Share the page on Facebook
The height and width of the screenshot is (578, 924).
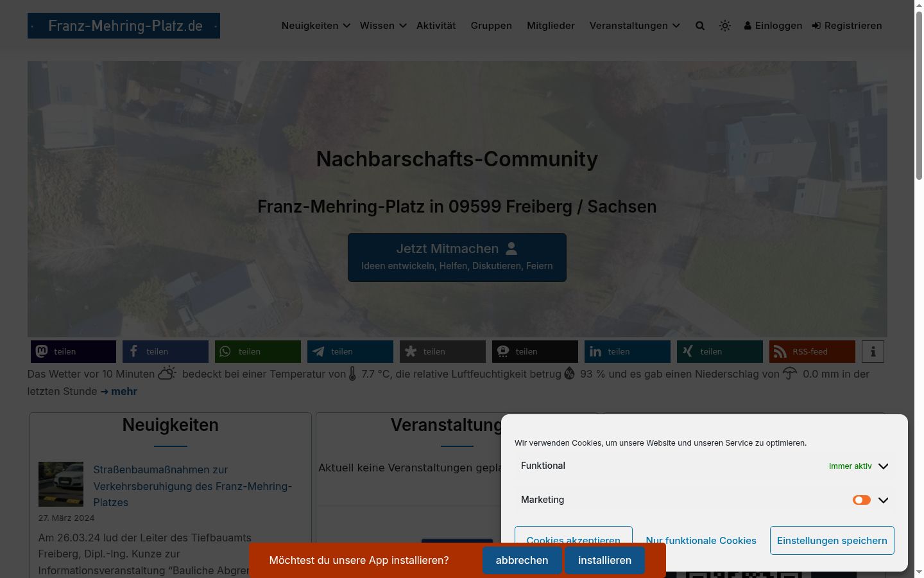click(166, 351)
